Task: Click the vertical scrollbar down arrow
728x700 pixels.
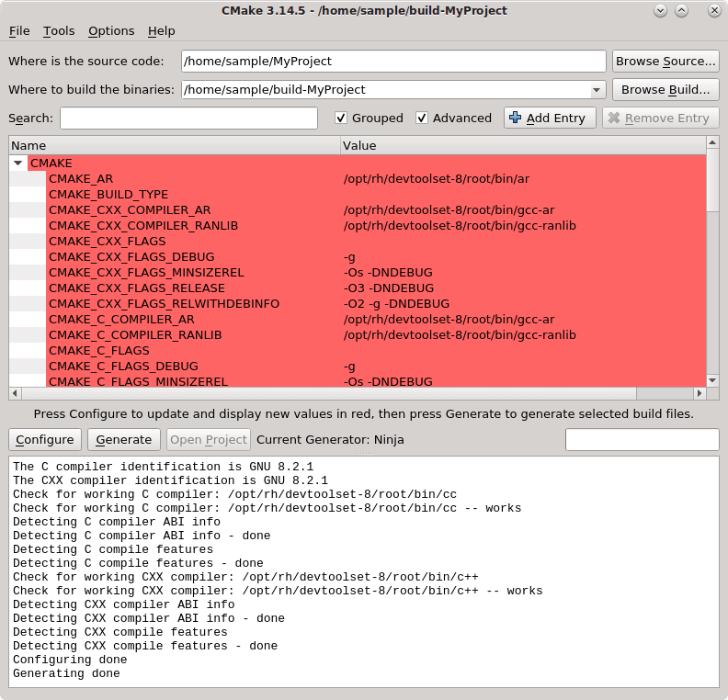Action: pos(712,381)
